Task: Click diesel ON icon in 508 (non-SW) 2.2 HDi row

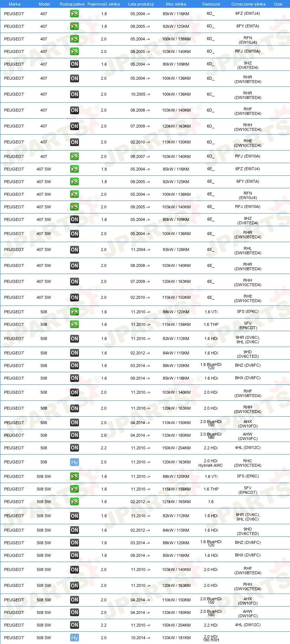Action: tap(74, 448)
